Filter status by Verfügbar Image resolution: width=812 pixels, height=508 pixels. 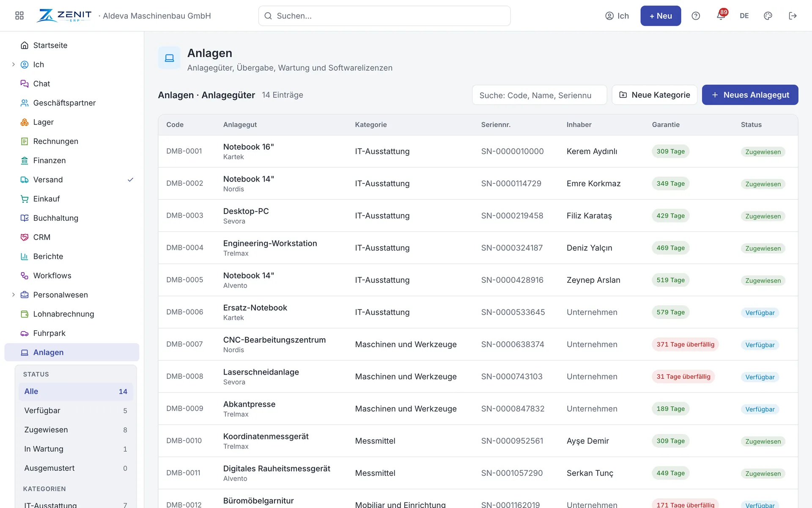[x=76, y=411]
